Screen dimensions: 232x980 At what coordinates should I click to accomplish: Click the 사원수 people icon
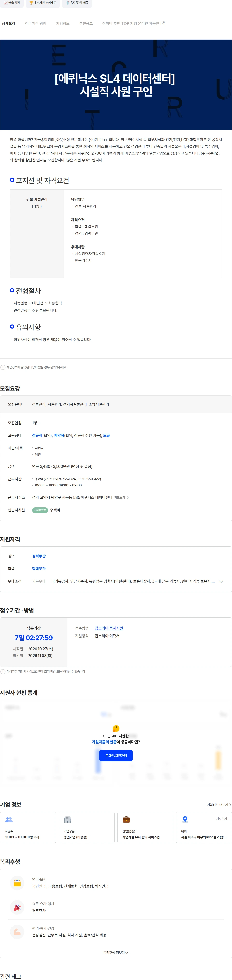point(9,820)
